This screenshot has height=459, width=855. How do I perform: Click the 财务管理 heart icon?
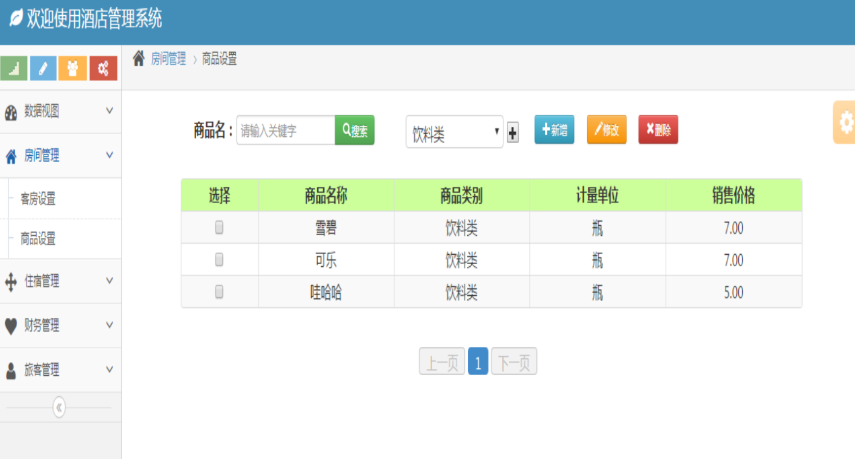[11, 326]
